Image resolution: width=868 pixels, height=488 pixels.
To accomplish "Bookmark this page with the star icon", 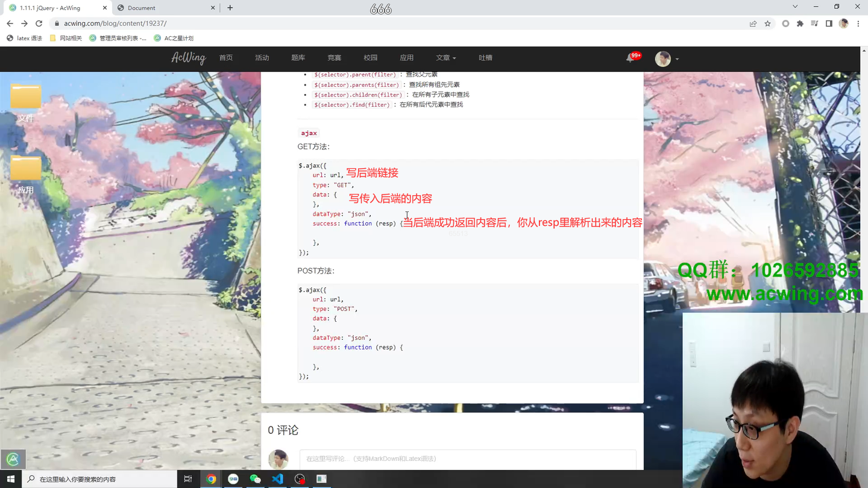I will [x=767, y=23].
